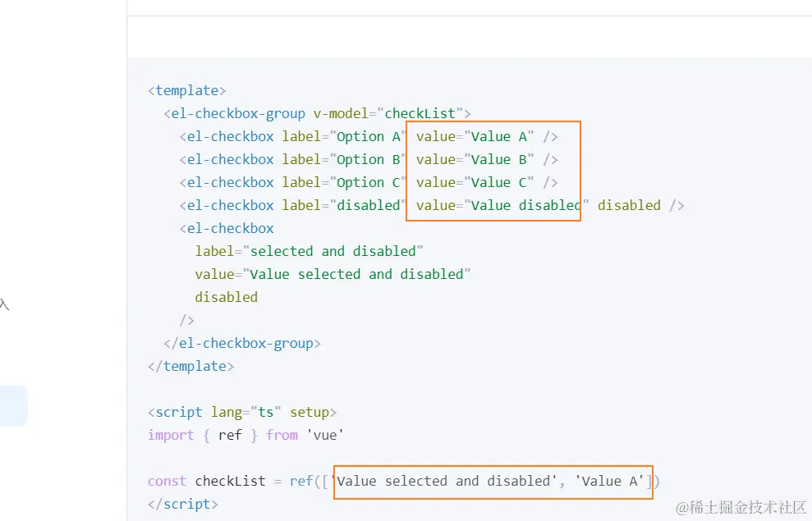
Task: Click value="Value selected and disabled" line
Action: [333, 274]
